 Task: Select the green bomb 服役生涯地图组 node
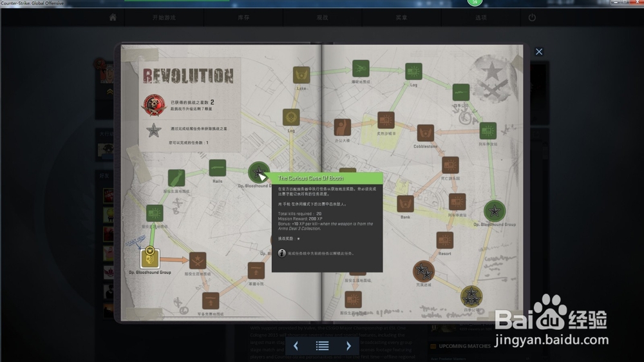coord(176,178)
